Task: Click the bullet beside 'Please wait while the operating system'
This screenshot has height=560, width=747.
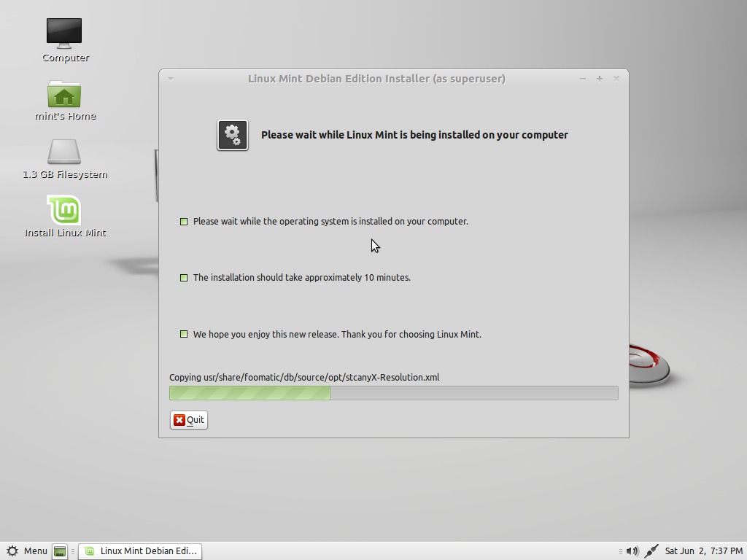Action: click(x=184, y=222)
